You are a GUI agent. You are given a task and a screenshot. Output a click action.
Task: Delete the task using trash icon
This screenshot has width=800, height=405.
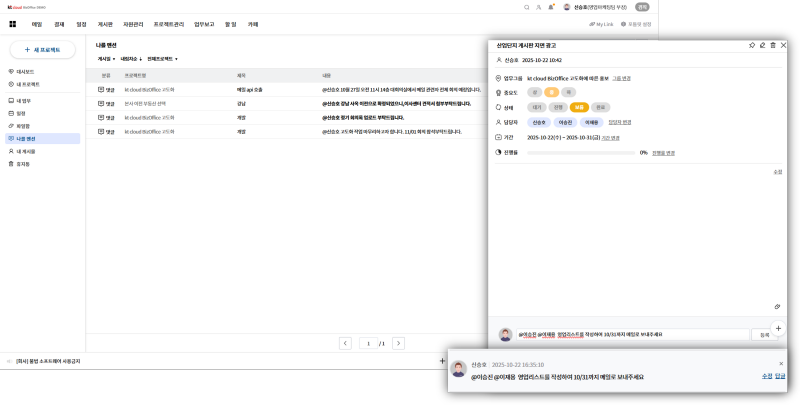[772, 45]
